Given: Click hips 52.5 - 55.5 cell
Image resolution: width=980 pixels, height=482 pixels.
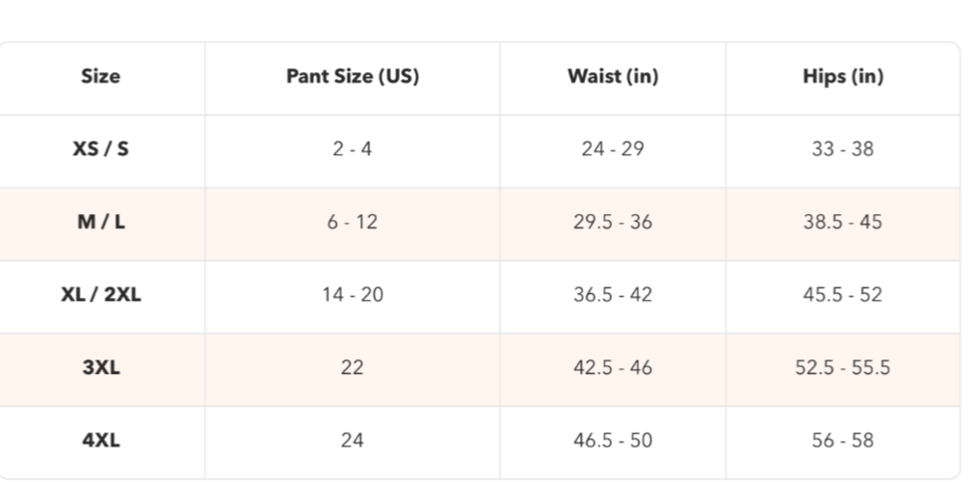Looking at the screenshot, I should coord(842,367).
